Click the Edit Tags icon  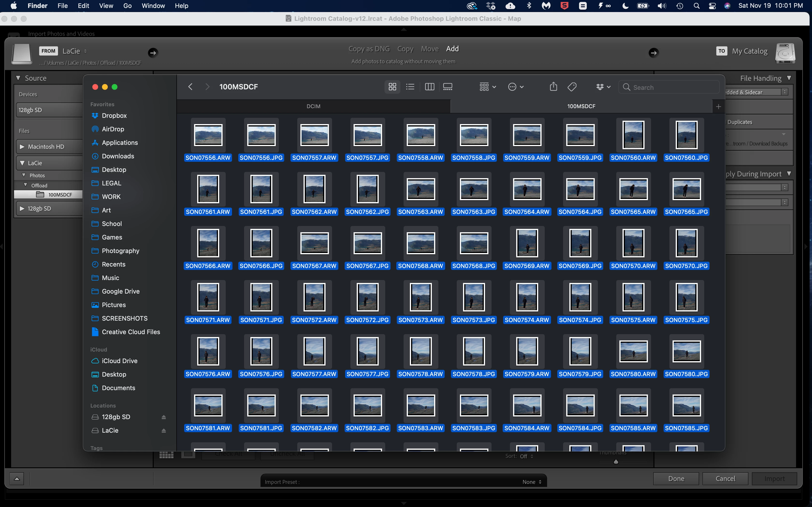click(572, 87)
